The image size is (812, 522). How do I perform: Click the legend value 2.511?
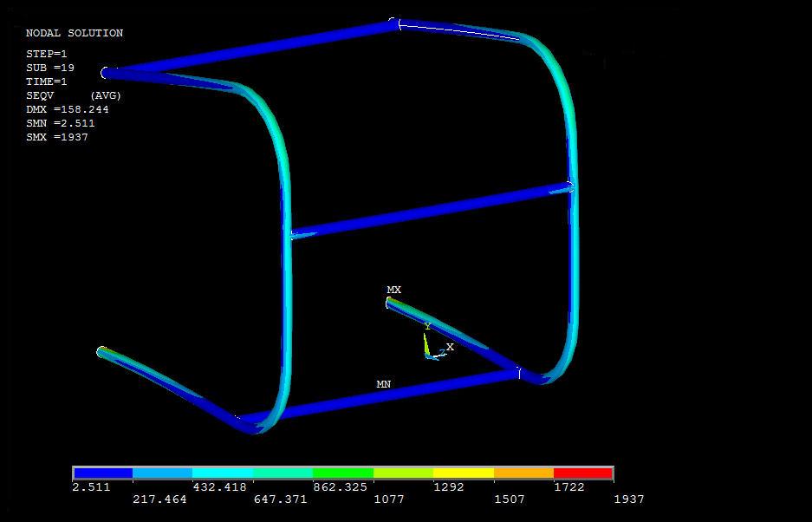tap(91, 487)
